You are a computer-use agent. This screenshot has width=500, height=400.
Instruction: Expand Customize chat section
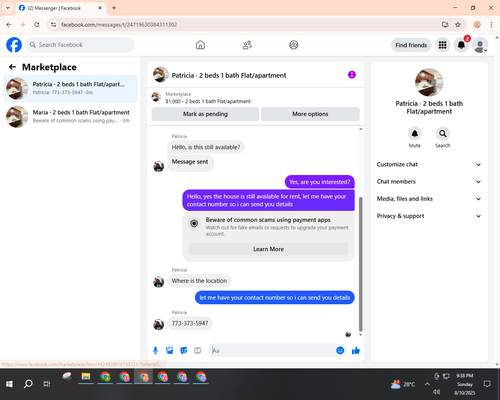429,164
